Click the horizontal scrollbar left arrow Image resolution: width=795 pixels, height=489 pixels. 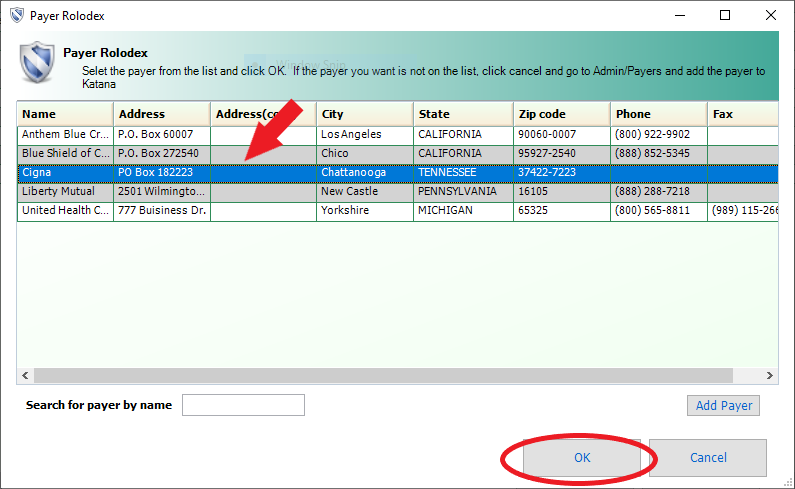click(25, 375)
